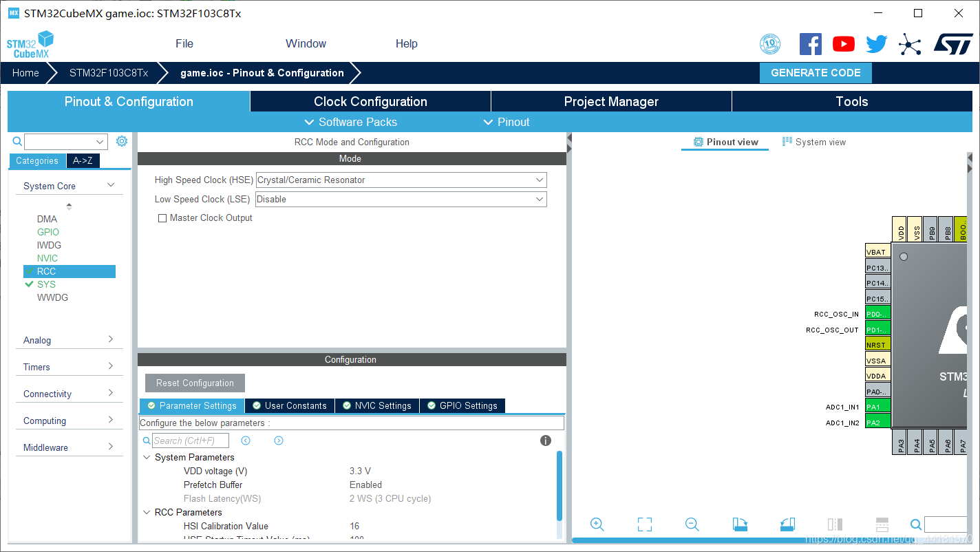The image size is (980, 552).
Task: Click the ST community network icon
Action: click(x=910, y=45)
